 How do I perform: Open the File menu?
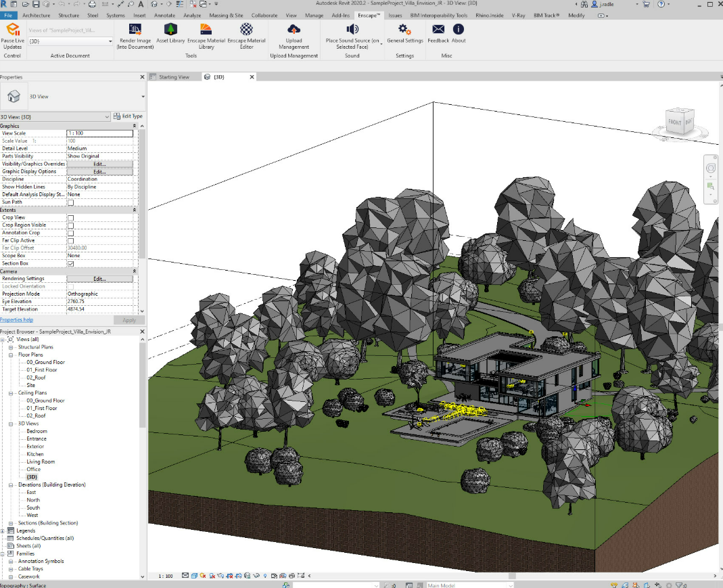pos(8,15)
